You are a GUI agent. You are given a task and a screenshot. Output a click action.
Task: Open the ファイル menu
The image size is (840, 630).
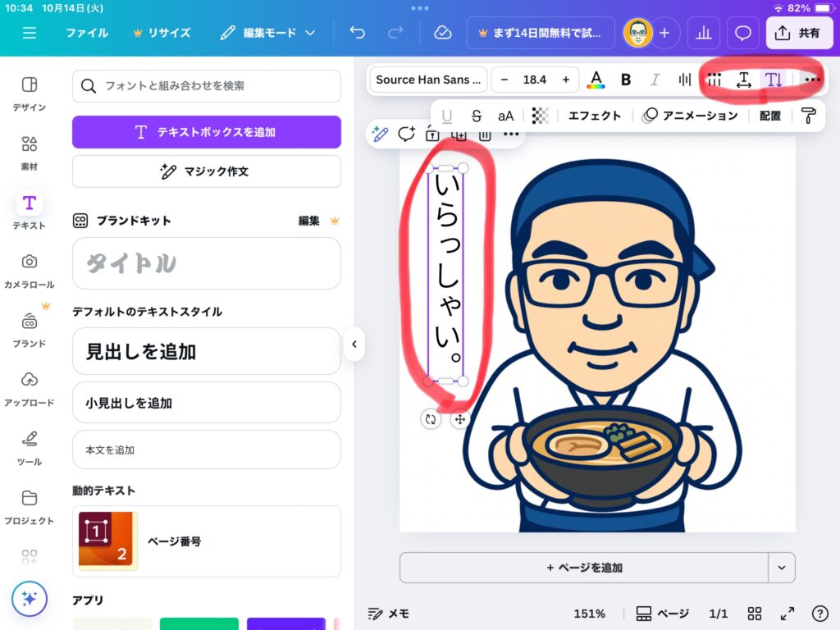(x=86, y=33)
